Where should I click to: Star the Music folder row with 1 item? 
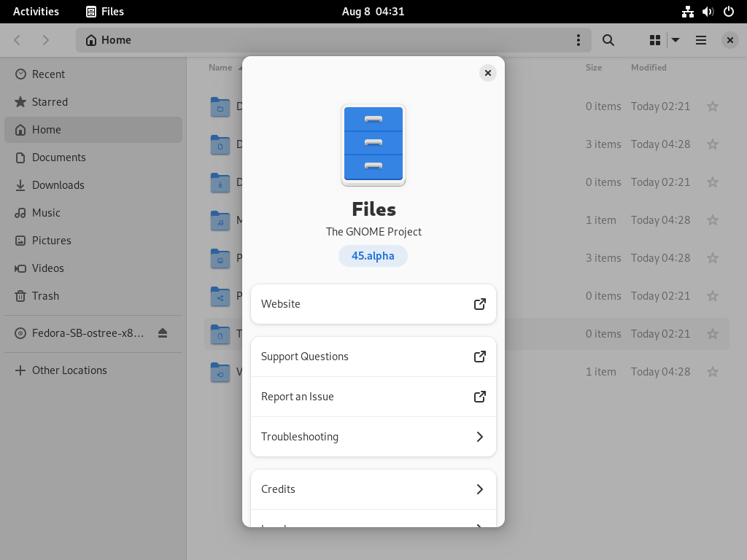pyautogui.click(x=713, y=220)
